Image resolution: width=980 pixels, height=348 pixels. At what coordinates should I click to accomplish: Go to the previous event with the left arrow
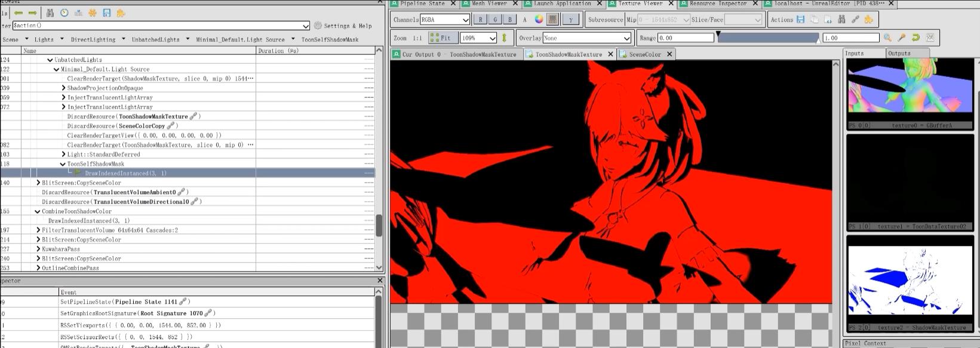(x=19, y=13)
